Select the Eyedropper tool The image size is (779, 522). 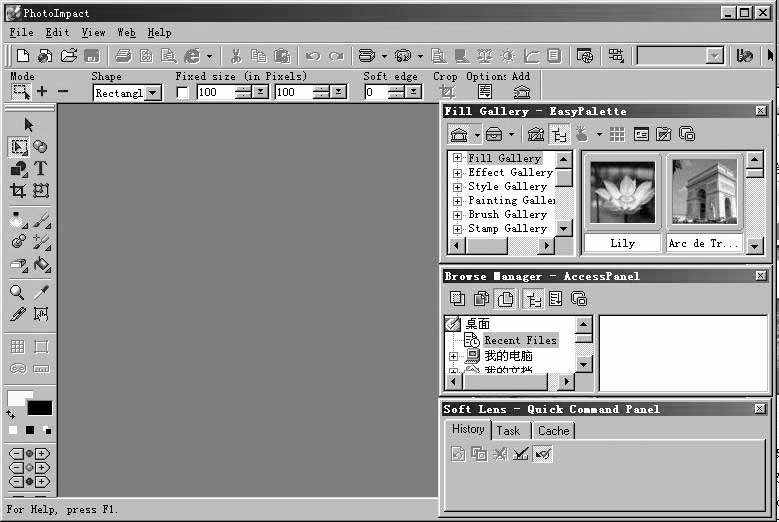tap(41, 292)
